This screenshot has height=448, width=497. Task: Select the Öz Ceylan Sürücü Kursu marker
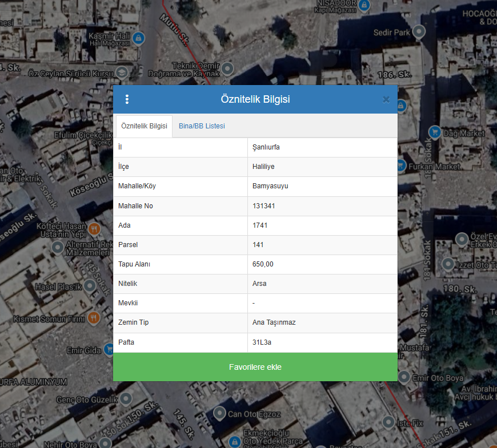click(122, 73)
